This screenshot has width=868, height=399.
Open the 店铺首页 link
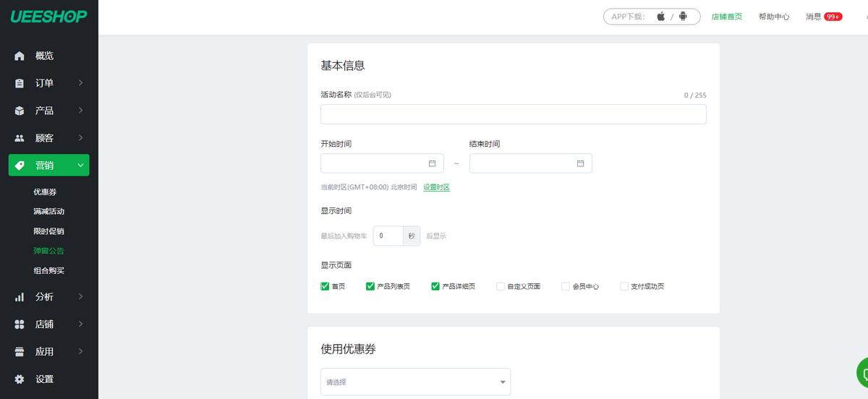pos(727,17)
